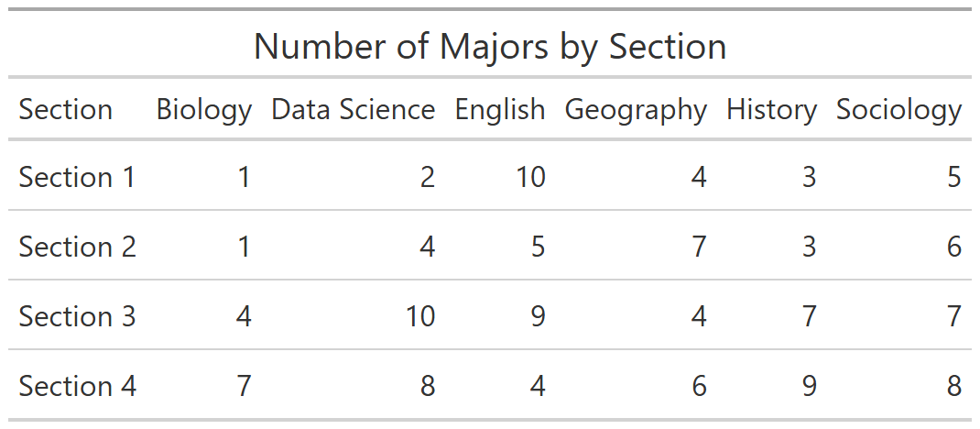Select Section 3 Data Science value 10
The width and height of the screenshot is (980, 429).
420,316
